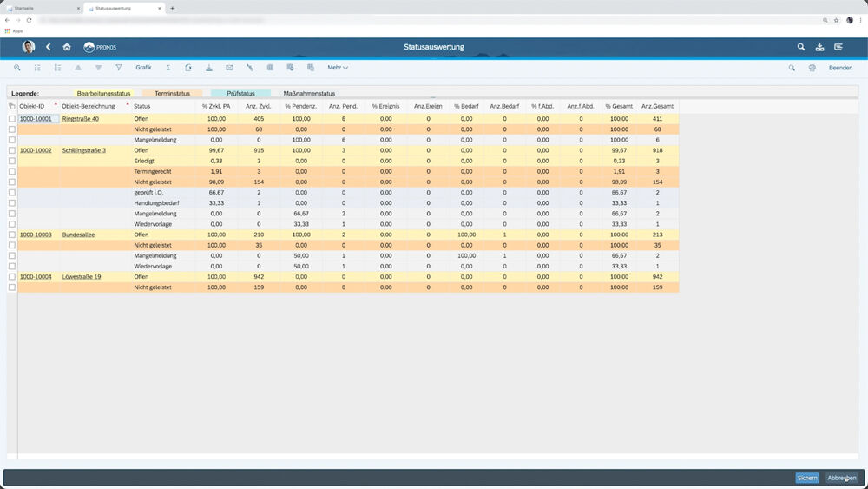Open the filter funnel tool
868x489 pixels.
(x=119, y=68)
